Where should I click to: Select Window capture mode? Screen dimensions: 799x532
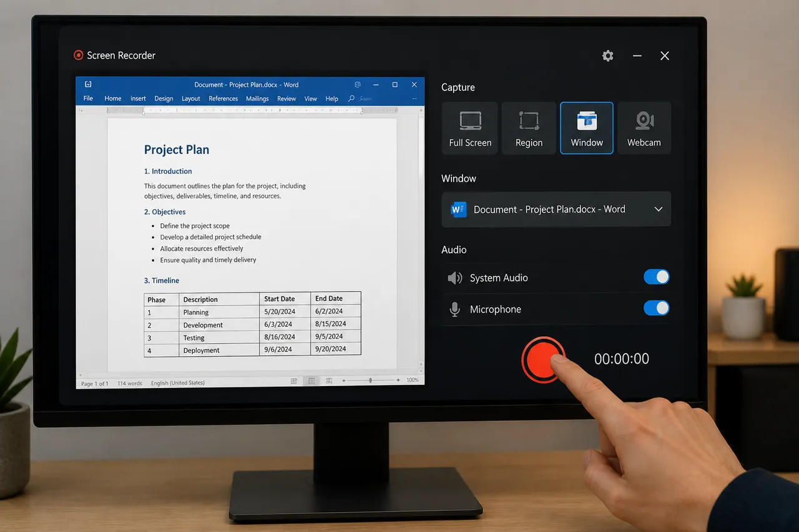click(x=587, y=128)
